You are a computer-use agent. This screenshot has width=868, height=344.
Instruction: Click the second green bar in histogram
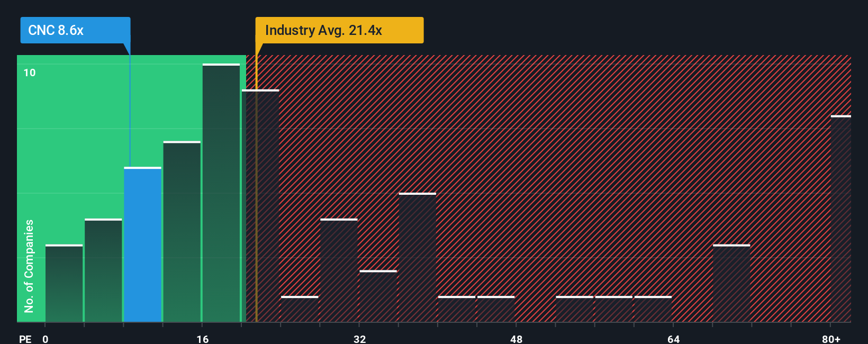coord(103,270)
